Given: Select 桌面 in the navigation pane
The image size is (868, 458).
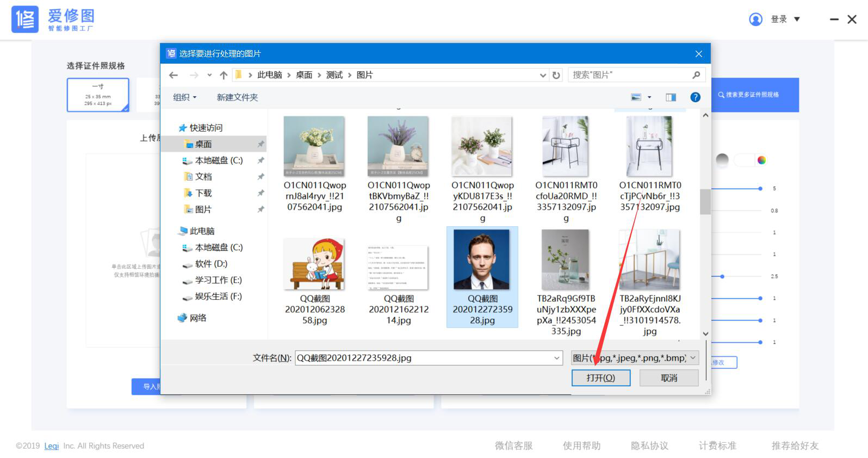Looking at the screenshot, I should coord(203,144).
